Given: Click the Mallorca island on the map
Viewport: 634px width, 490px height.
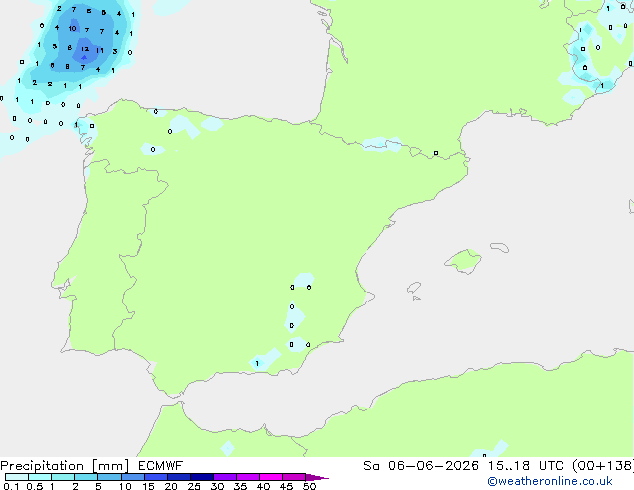Looking at the screenshot, I should 463,262.
